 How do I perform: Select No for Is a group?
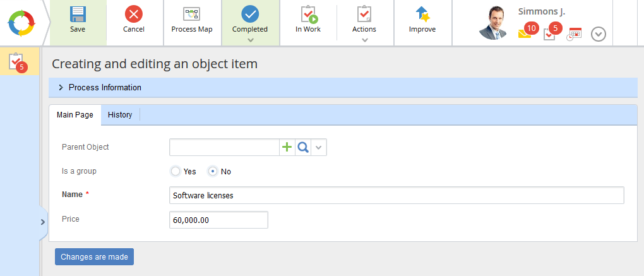213,171
